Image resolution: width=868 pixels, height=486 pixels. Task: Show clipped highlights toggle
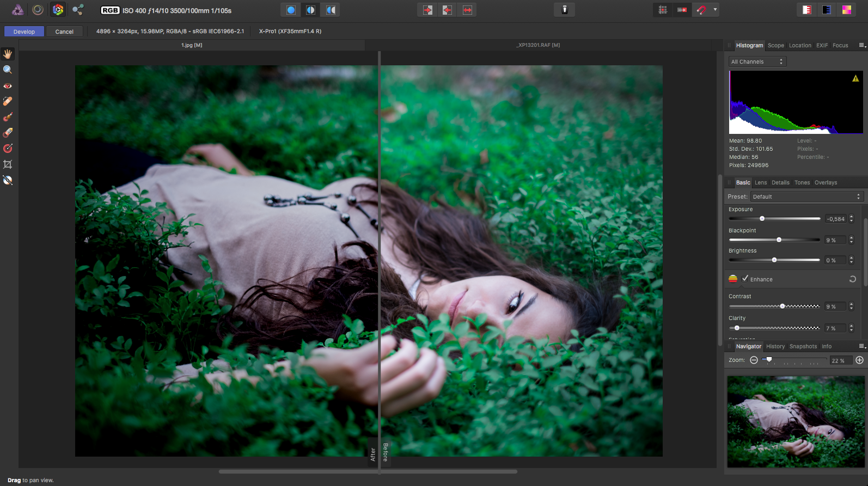click(807, 10)
